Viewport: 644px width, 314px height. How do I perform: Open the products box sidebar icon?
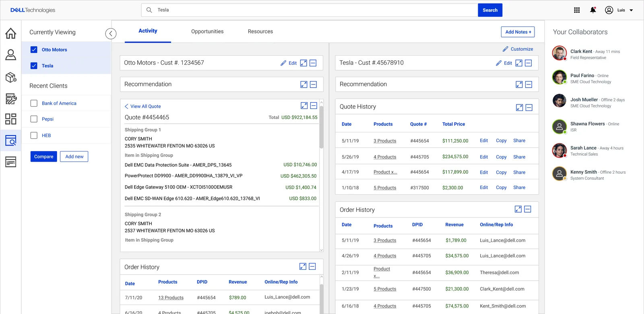tap(11, 77)
